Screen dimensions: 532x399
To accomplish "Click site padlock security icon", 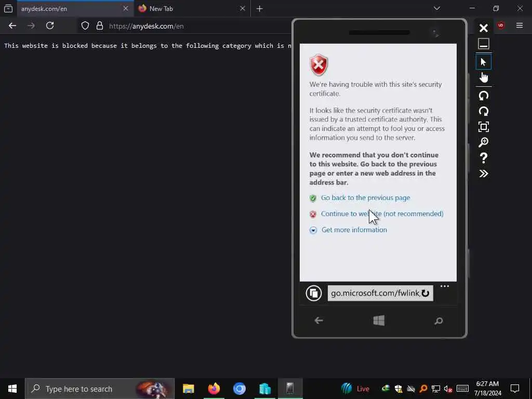I will point(99,26).
